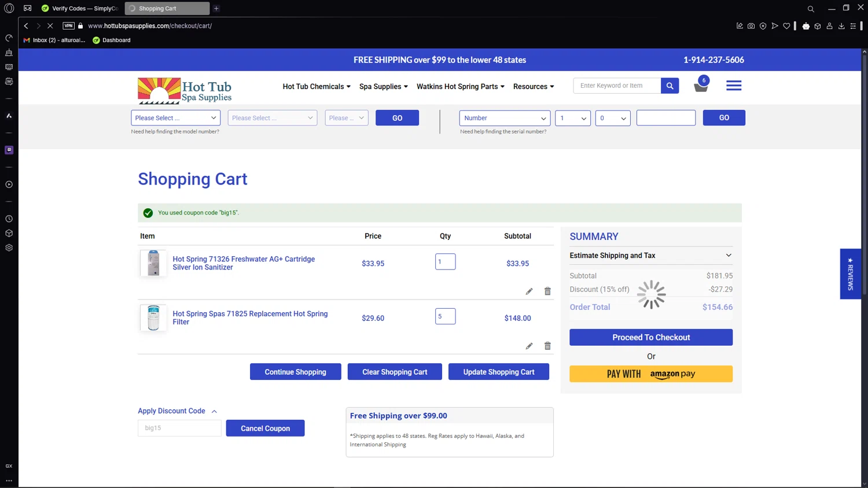Image resolution: width=868 pixels, height=488 pixels.
Task: Click the 'Enter Keyword or Item' search field
Action: pos(617,86)
